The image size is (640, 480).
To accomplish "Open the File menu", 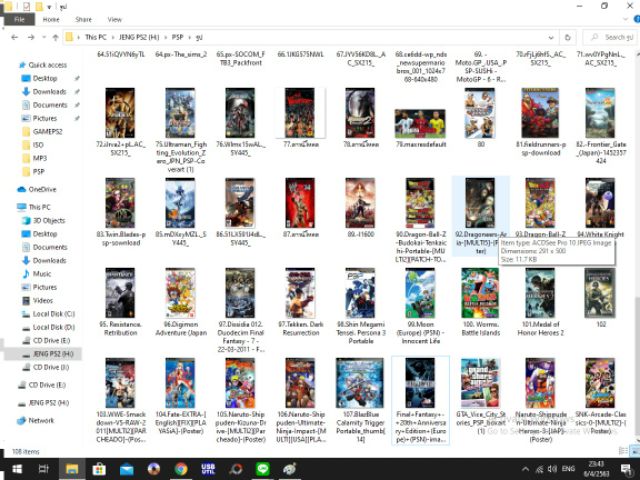I will point(17,19).
